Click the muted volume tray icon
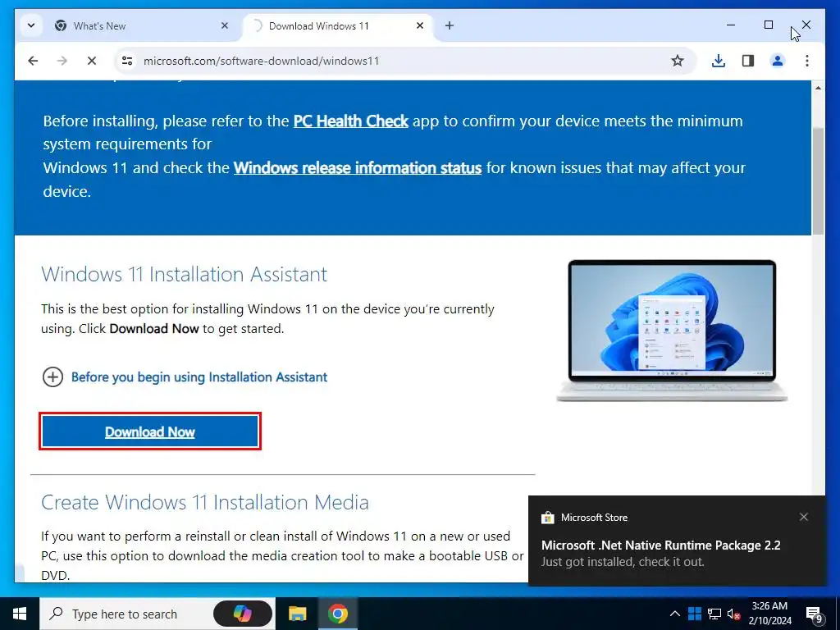Viewport: 840px width, 630px height. tap(734, 614)
